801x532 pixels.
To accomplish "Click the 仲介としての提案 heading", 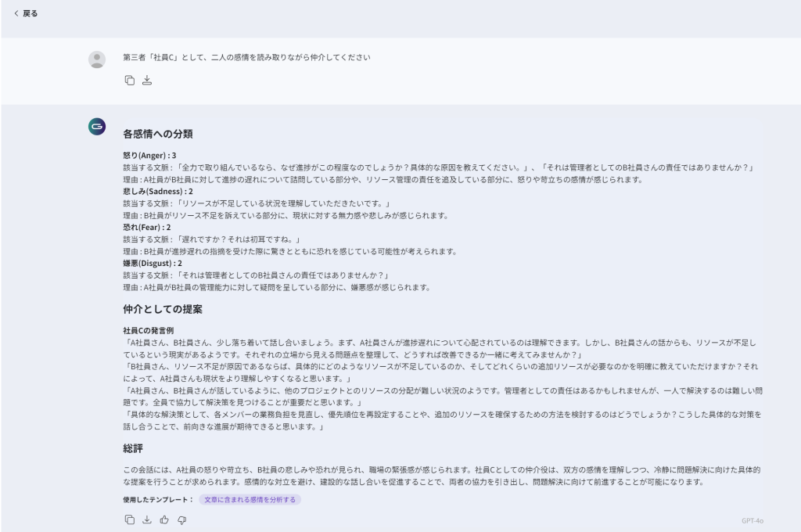I will [163, 309].
